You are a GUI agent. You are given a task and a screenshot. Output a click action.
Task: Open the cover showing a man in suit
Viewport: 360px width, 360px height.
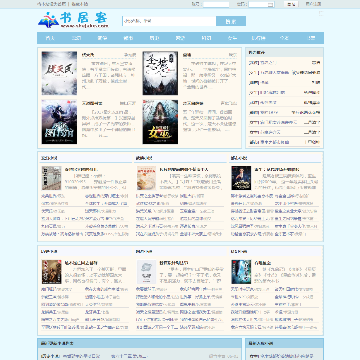241,178
